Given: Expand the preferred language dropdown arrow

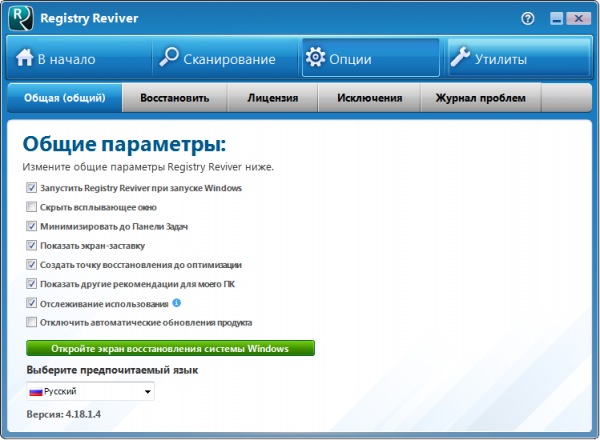Looking at the screenshot, I should 148,392.
